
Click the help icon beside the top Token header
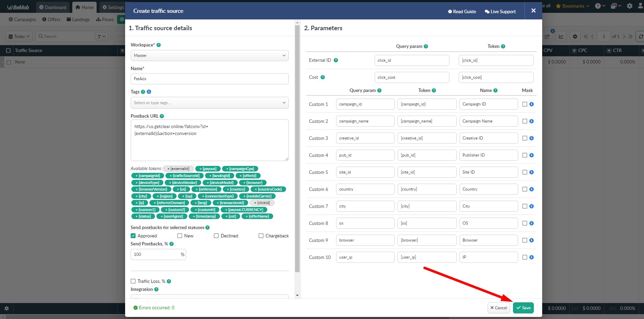pyautogui.click(x=503, y=47)
